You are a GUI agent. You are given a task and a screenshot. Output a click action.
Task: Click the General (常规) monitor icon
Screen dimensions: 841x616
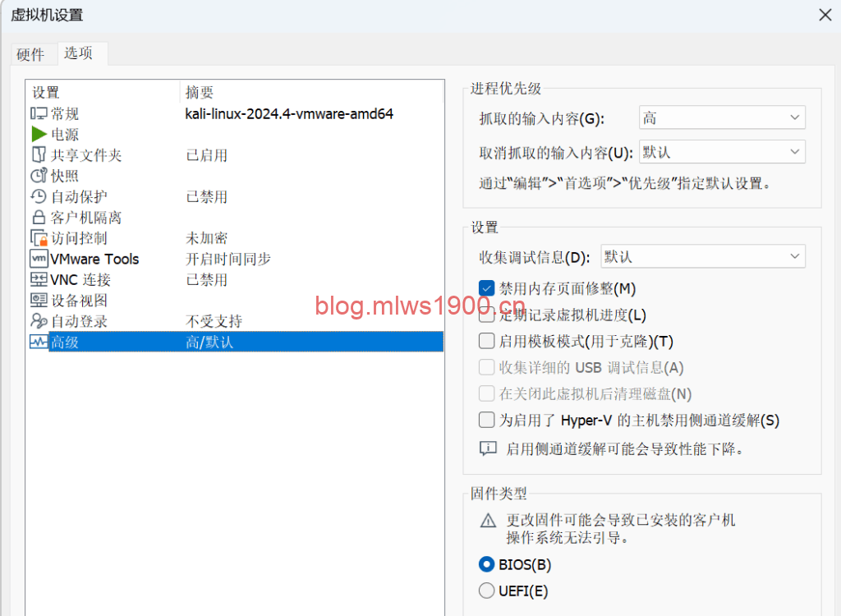click(39, 114)
